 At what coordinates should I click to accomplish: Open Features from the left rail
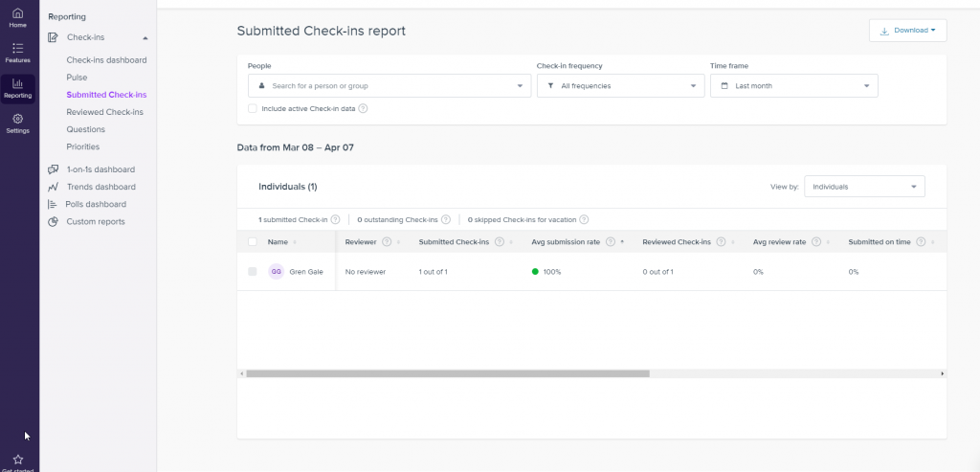(x=17, y=54)
